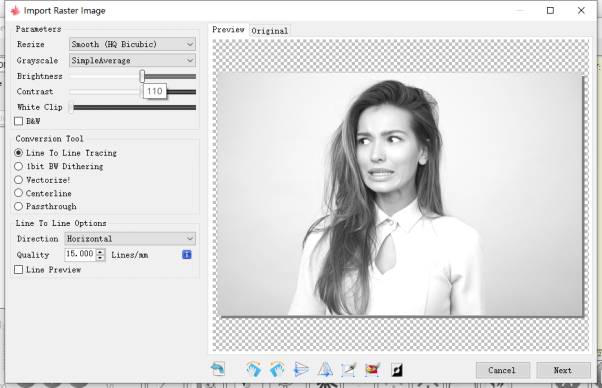Open the Direction dropdown set to Horizontal
Screen dimensions: 602x388
coord(130,239)
